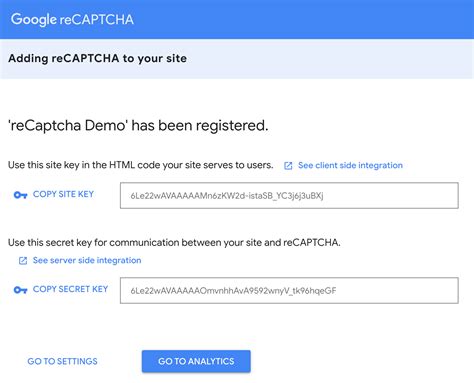Click the 'Adding reCAPTCHA to your site' heading

pos(97,59)
